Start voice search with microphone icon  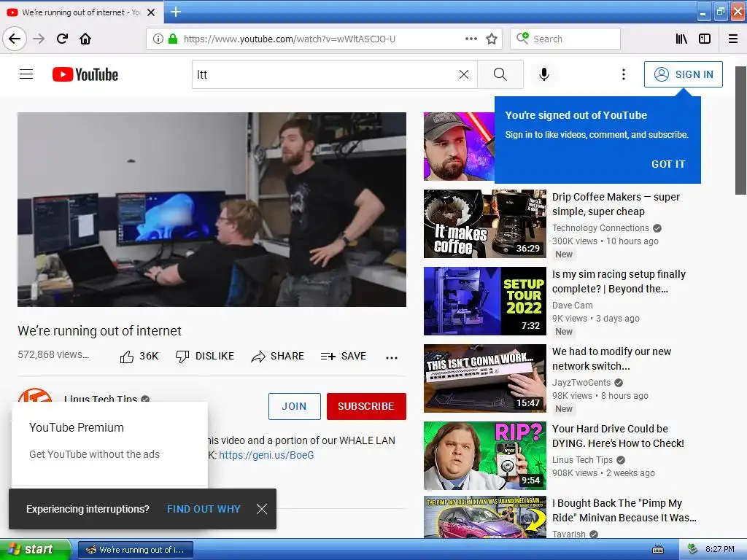(544, 74)
